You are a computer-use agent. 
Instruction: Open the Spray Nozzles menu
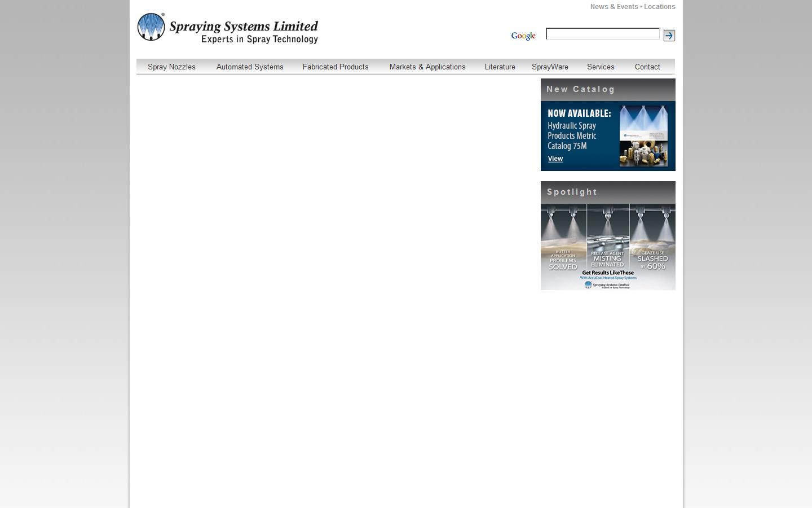171,67
